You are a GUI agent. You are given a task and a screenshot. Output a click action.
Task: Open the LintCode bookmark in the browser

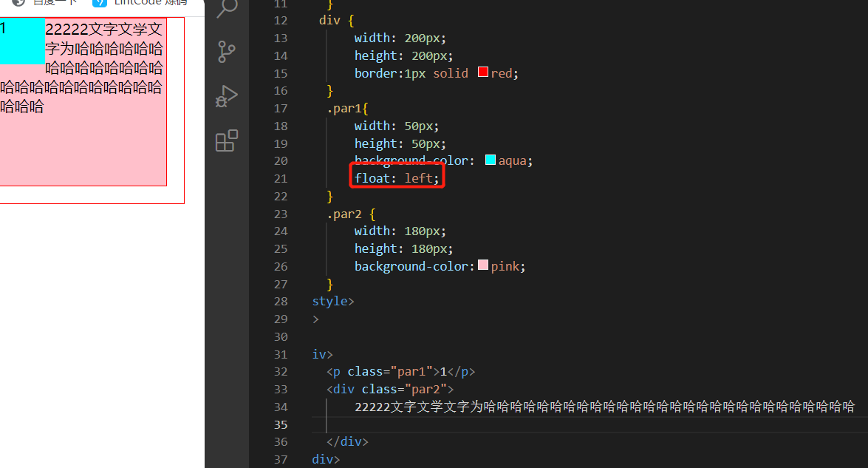pos(140,3)
